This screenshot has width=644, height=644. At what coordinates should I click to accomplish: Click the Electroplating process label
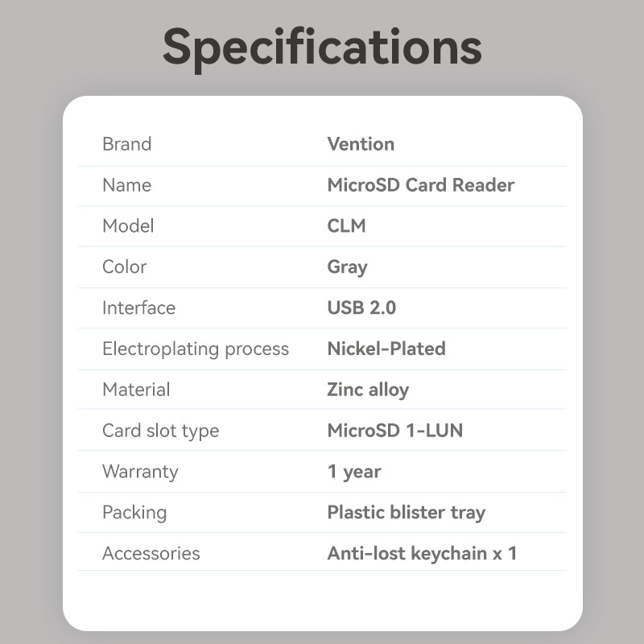195,349
